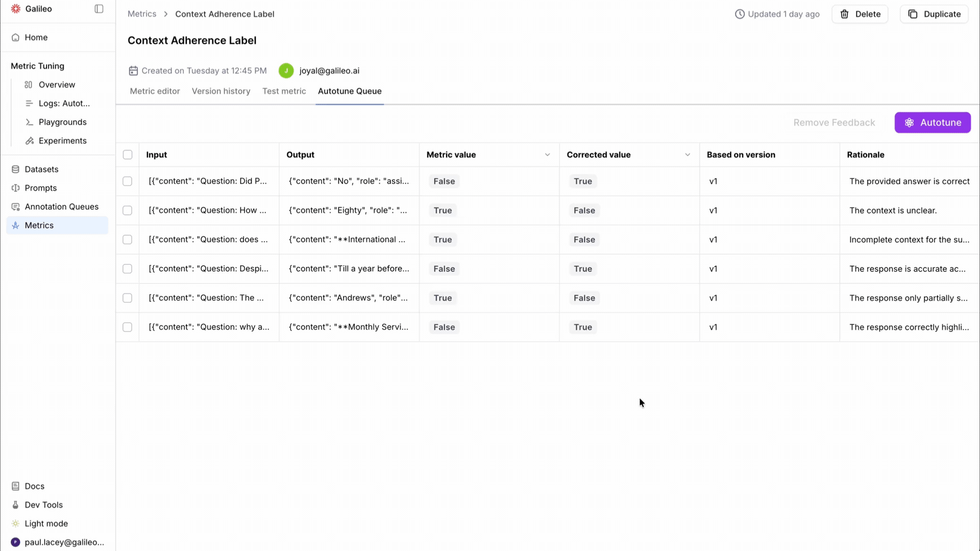The image size is (980, 551).
Task: Open Datasets via its sidebar icon
Action: click(x=15, y=169)
